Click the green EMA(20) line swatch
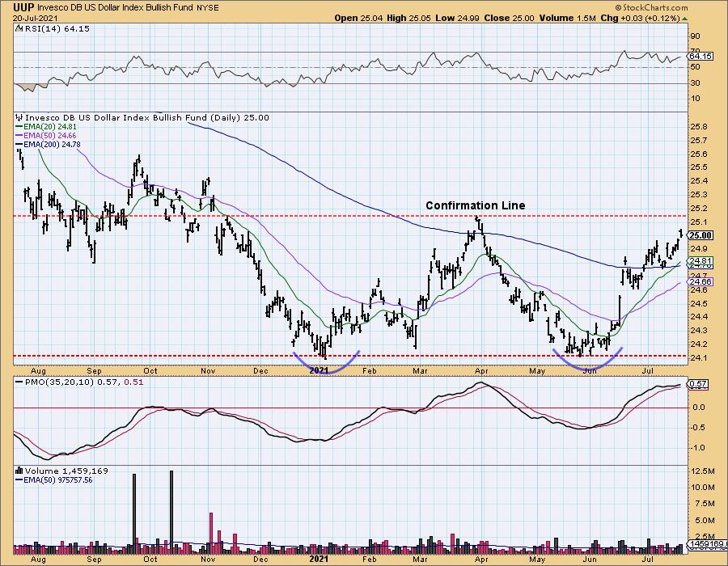 (x=19, y=127)
